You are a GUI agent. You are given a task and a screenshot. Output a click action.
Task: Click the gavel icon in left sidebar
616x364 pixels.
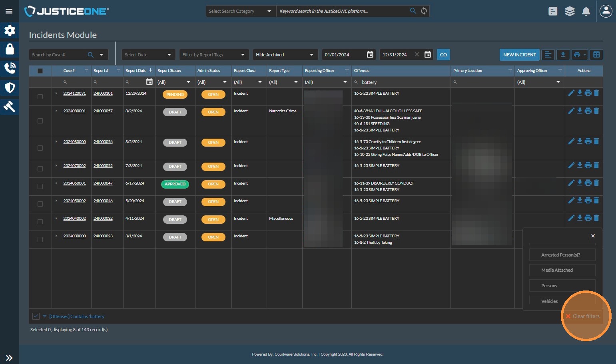[10, 106]
